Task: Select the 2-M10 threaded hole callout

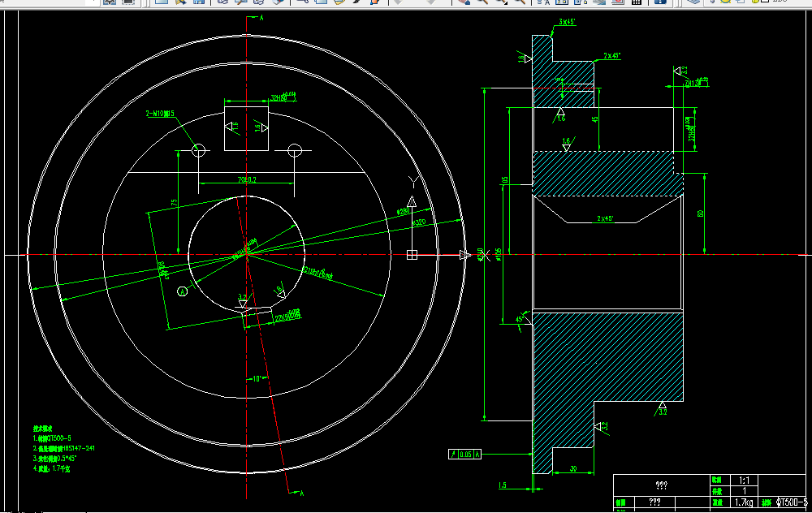Action: tap(160, 114)
